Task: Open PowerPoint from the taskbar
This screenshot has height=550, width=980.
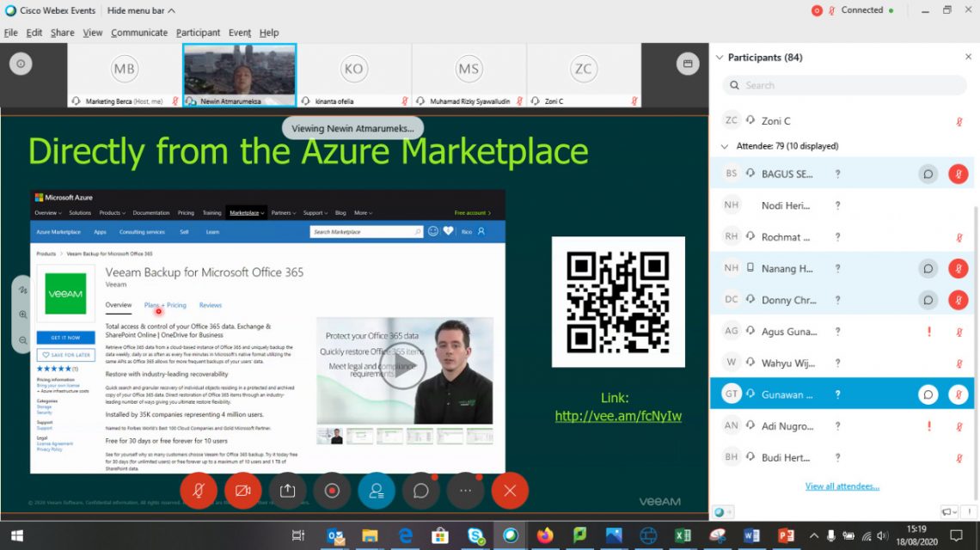Action: click(786, 535)
